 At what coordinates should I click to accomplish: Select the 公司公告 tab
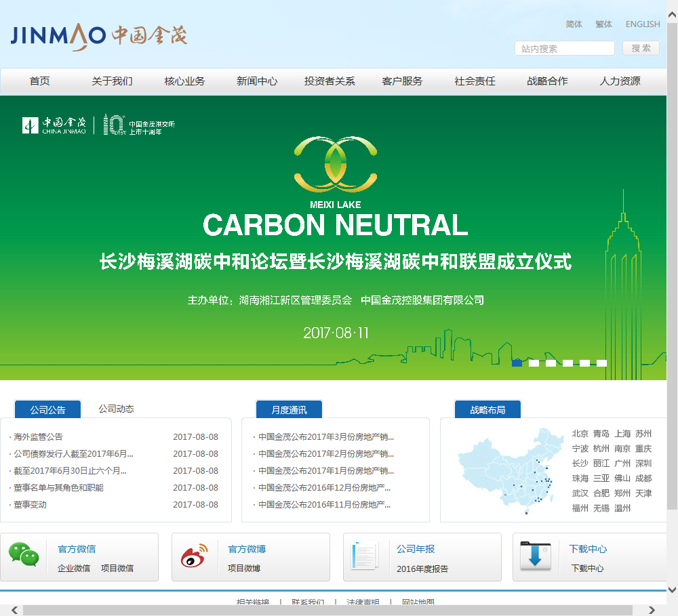47,409
